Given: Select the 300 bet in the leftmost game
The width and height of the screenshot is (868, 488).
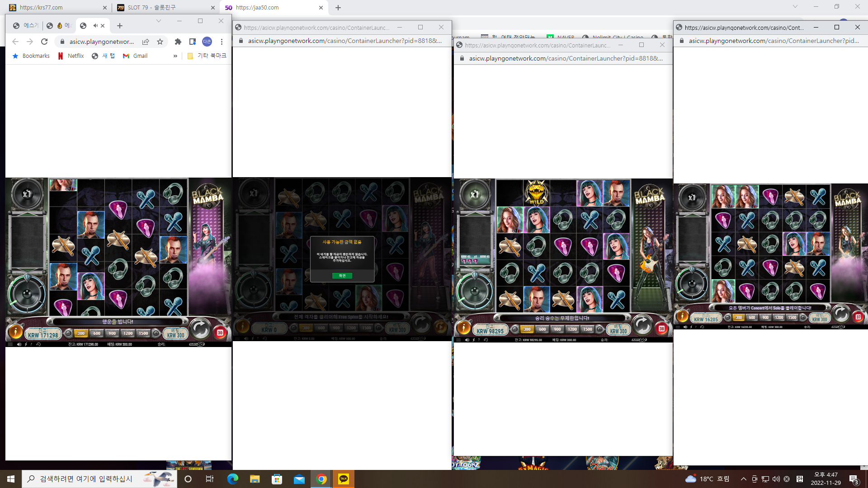Looking at the screenshot, I should click(x=81, y=333).
